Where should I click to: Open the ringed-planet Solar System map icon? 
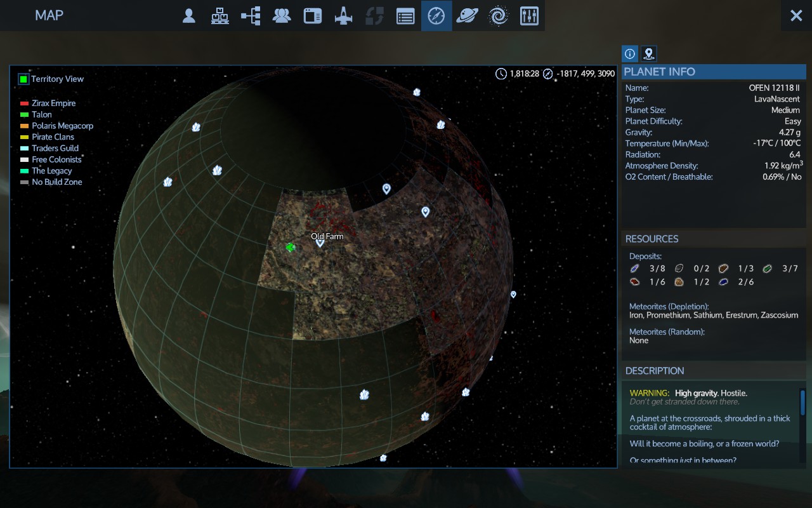click(468, 16)
